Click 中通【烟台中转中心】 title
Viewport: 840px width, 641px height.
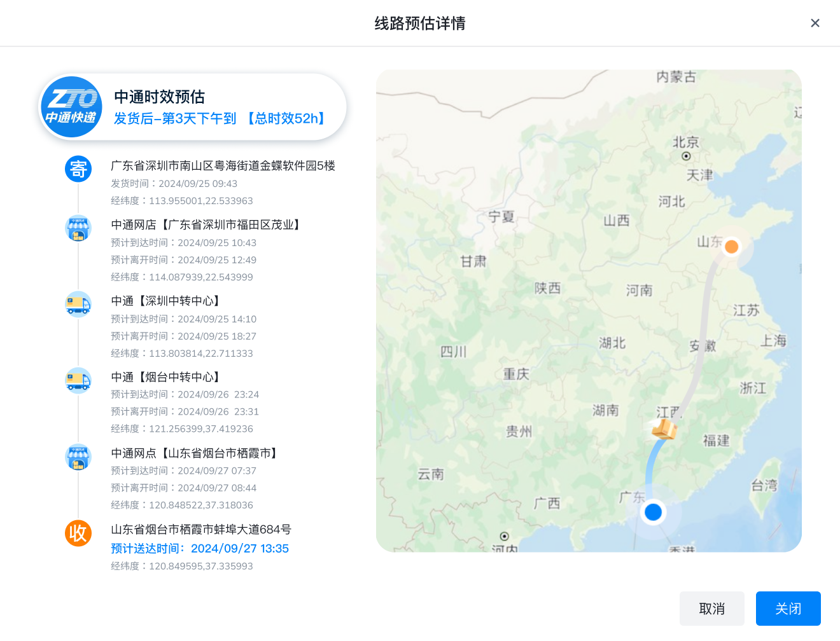coord(167,377)
